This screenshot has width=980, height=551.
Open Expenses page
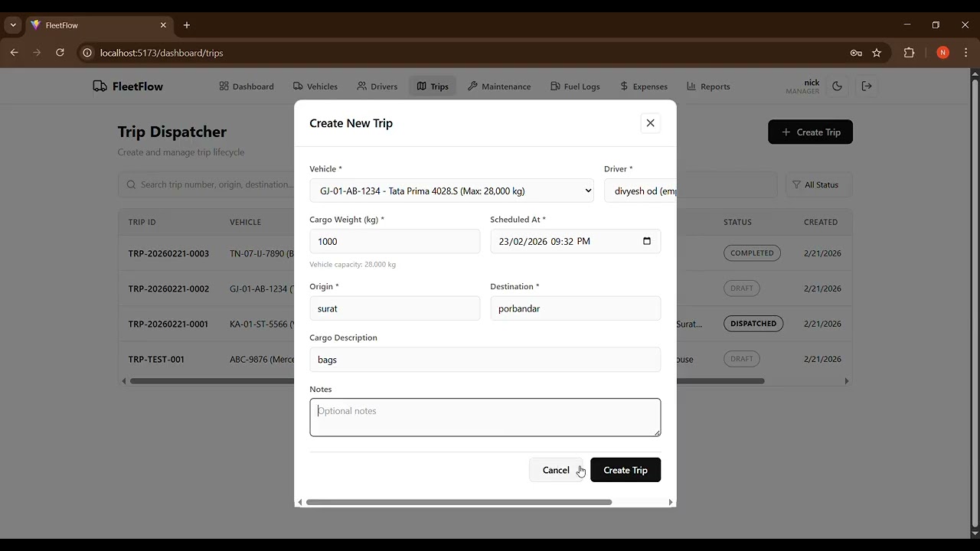[x=644, y=86]
